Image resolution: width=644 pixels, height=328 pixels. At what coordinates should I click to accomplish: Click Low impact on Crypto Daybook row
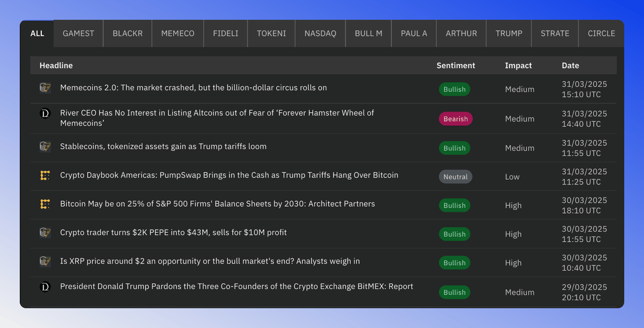512,177
